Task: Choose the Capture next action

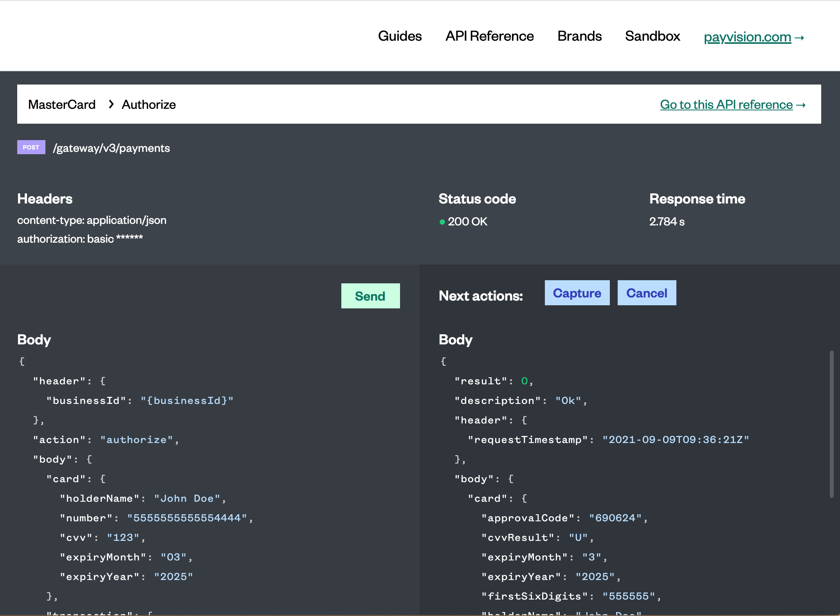Action: pos(577,293)
